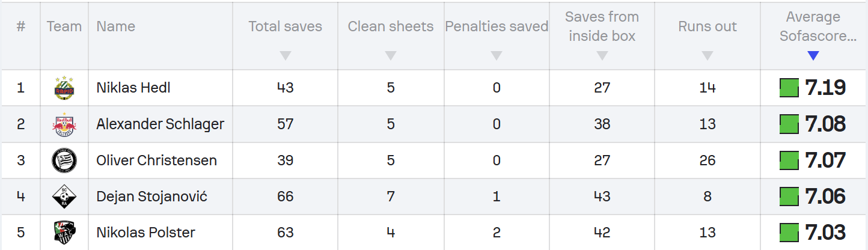Sort by Total saves arrow

(286, 56)
